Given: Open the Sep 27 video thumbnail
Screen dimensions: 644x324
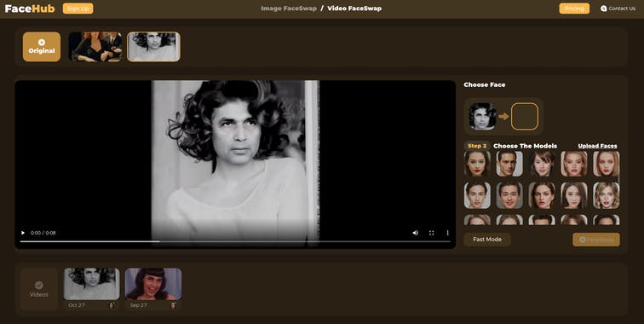Looking at the screenshot, I should tap(153, 284).
